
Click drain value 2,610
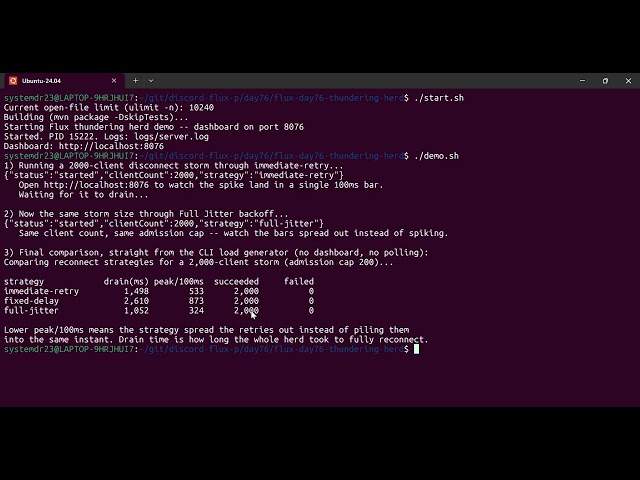[x=136, y=301]
